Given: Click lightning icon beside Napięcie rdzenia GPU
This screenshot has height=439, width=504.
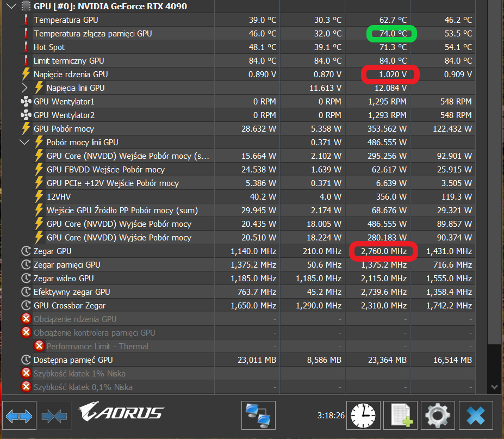Looking at the screenshot, I should [26, 74].
